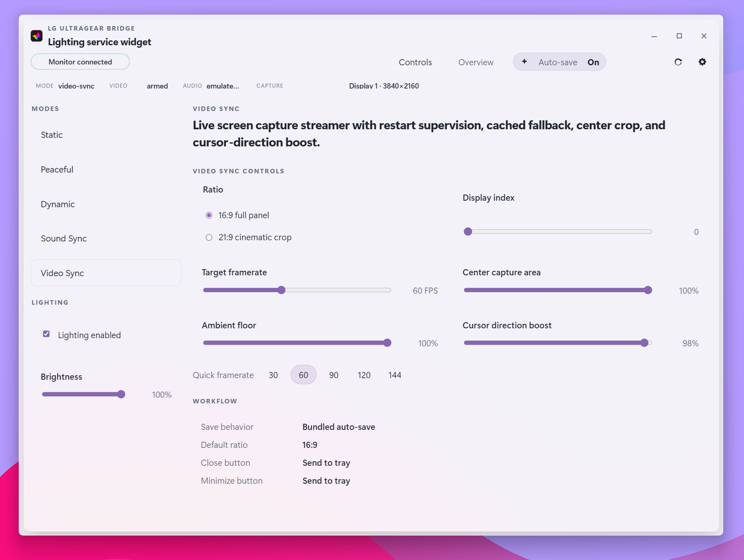Viewport: 744px width, 560px height.
Task: Switch to the Overview tab
Action: pos(476,62)
